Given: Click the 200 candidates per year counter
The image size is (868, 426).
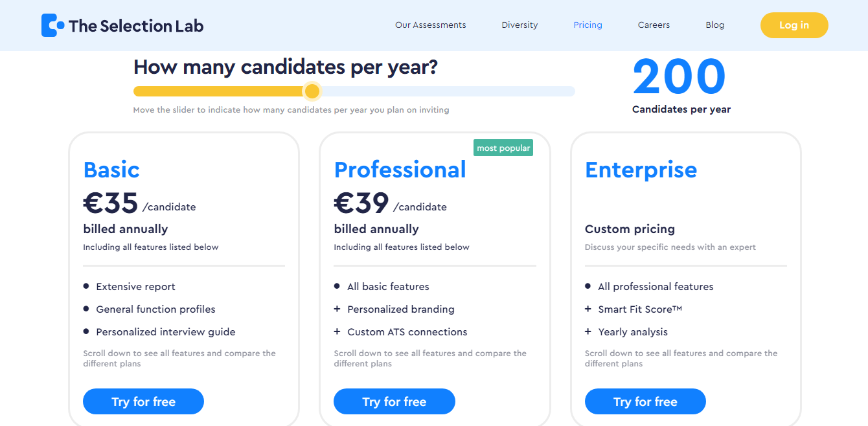Looking at the screenshot, I should pyautogui.click(x=680, y=76).
